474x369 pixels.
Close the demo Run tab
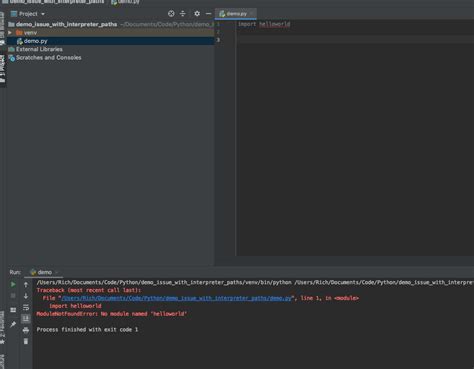point(57,272)
